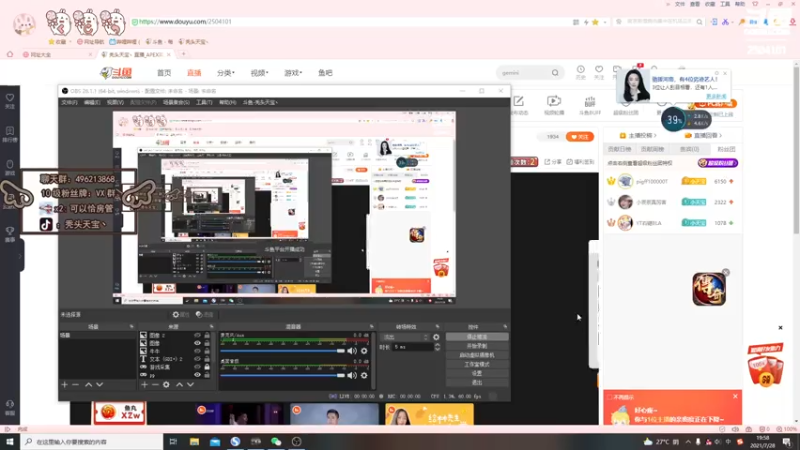Toggle visibility of the 牛牛 source
The height and width of the screenshot is (450, 800).
197,351
